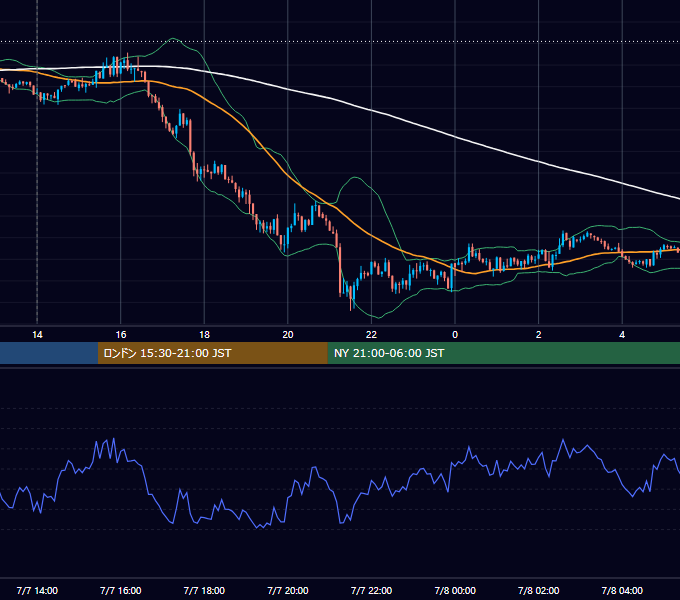This screenshot has height=600, width=680.
Task: Click the 7/7 20:00 date label
Action: [x=288, y=590]
